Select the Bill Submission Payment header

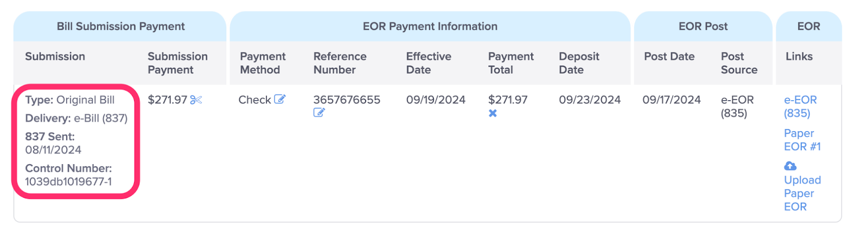point(120,26)
